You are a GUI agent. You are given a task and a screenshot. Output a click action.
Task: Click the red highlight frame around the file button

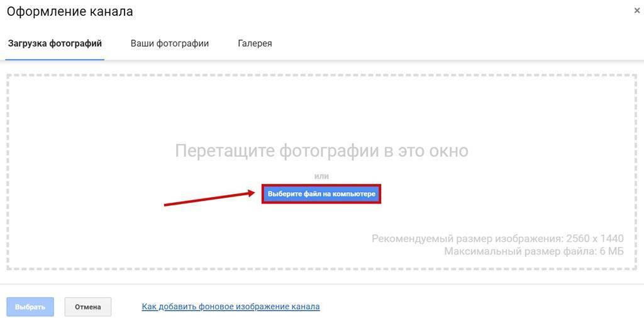321,185
